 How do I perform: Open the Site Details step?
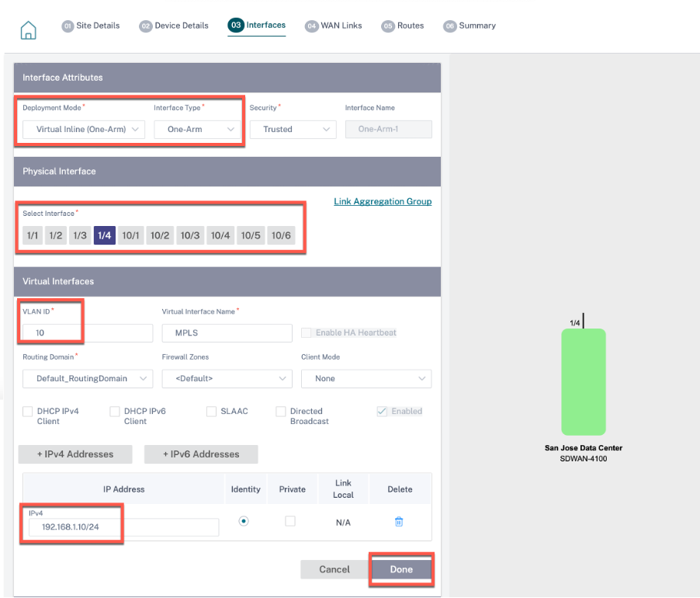pyautogui.click(x=91, y=26)
